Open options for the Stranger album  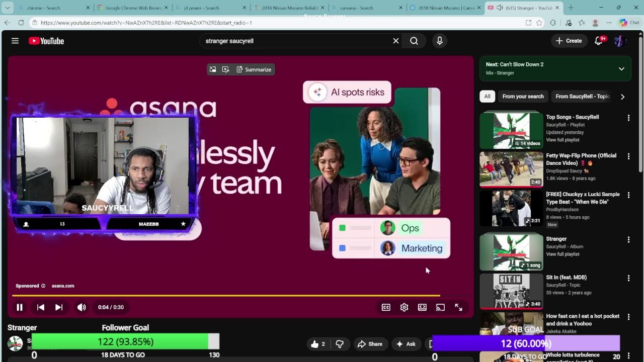pos(628,240)
